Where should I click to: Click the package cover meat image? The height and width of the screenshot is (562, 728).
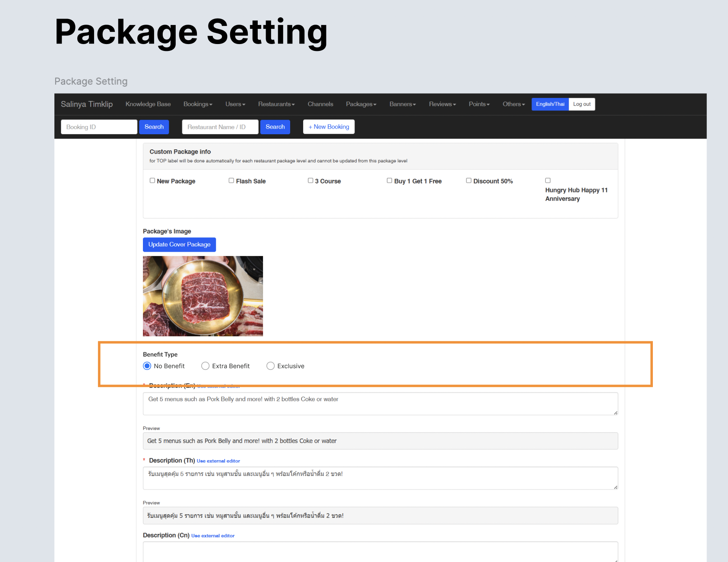click(203, 296)
